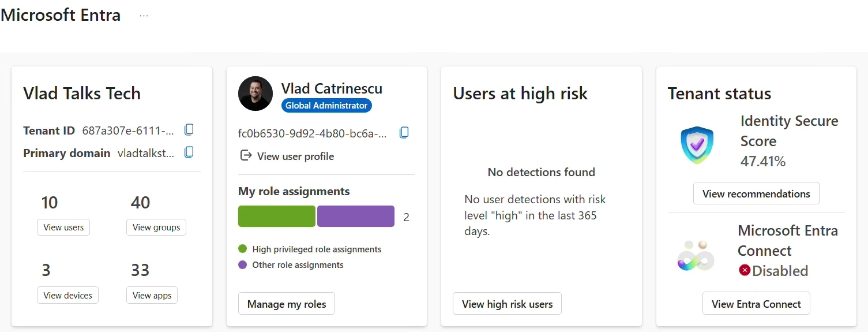Screen dimensions: 868x332
Task: Click the My role assignments label
Action: tap(294, 191)
